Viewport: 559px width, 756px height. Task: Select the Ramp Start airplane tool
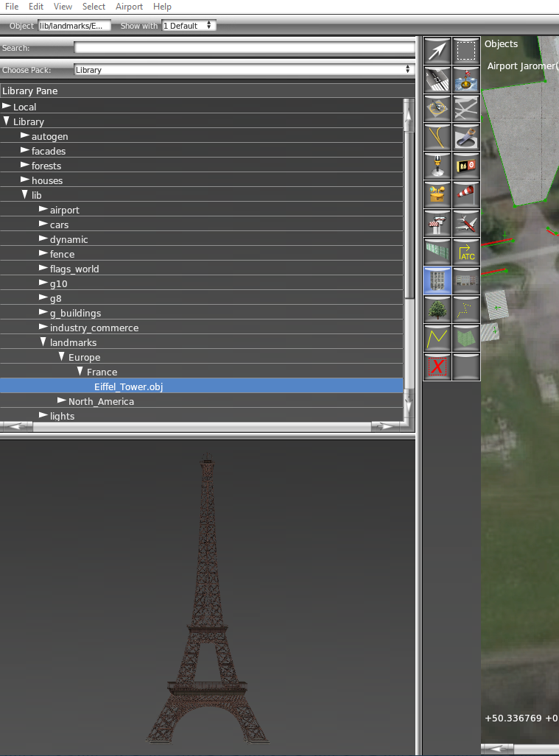pyautogui.click(x=466, y=223)
